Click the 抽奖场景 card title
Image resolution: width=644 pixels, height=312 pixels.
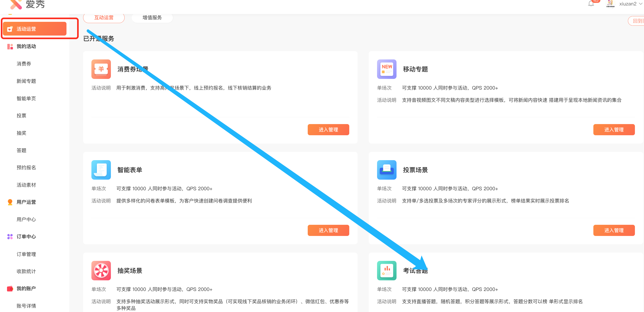click(x=130, y=270)
